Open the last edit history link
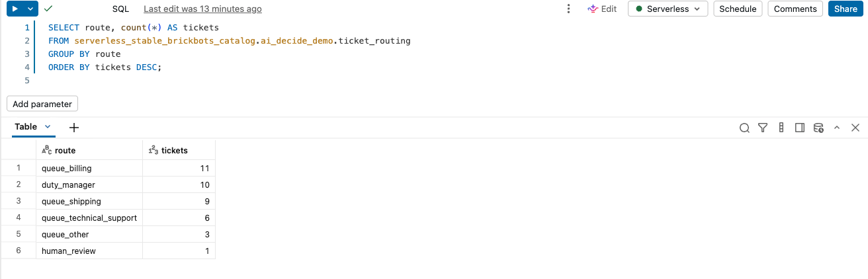The image size is (868, 279). (202, 9)
